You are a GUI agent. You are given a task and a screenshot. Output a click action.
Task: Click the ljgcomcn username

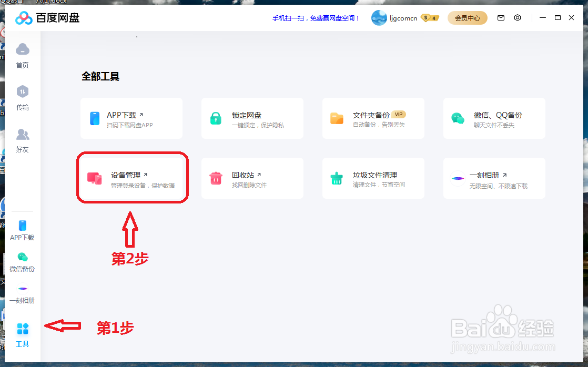point(403,18)
